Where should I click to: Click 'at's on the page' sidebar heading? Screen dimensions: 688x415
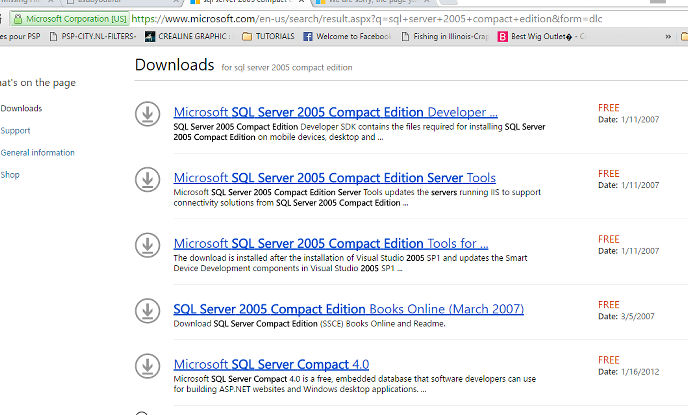(38, 83)
